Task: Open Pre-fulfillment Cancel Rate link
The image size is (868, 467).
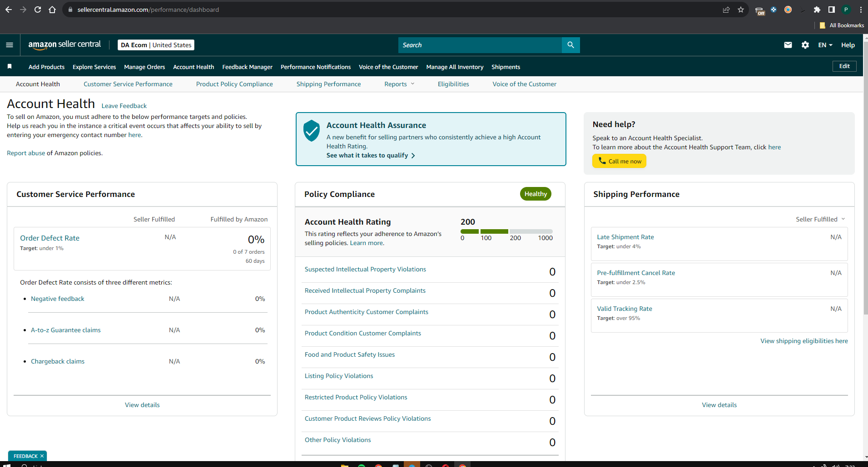Action: 636,273
